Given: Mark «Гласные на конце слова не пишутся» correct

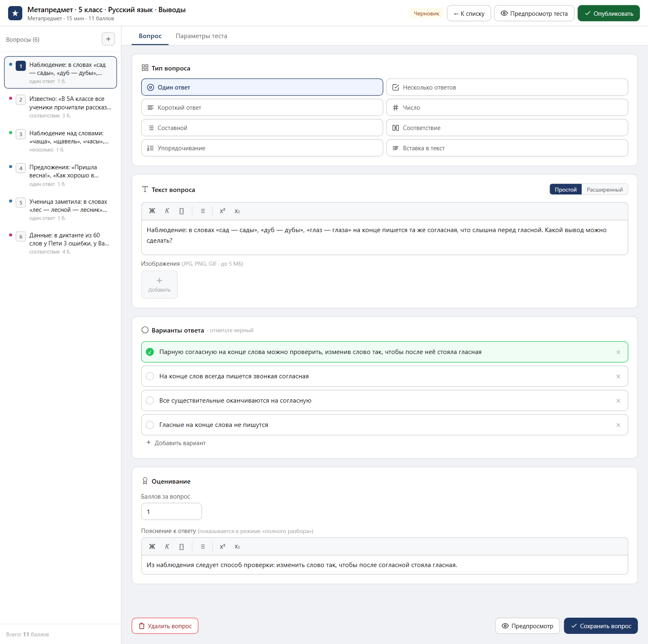Looking at the screenshot, I should (150, 425).
